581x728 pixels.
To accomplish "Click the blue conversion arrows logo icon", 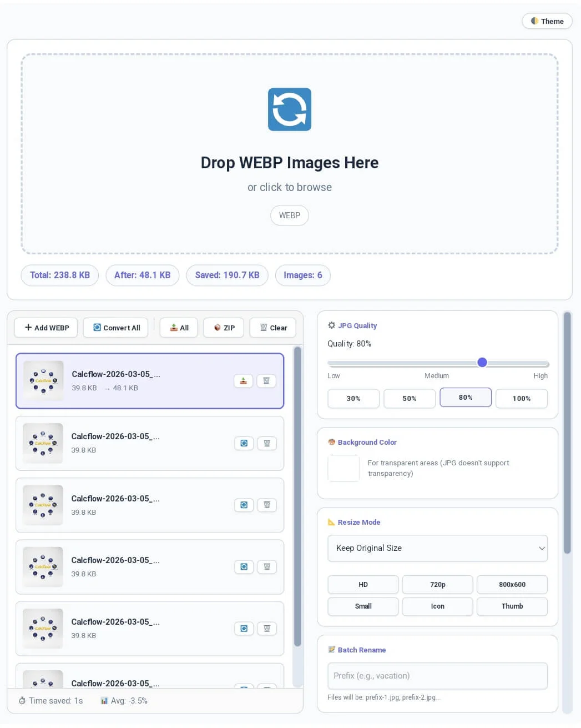I will pyautogui.click(x=289, y=109).
